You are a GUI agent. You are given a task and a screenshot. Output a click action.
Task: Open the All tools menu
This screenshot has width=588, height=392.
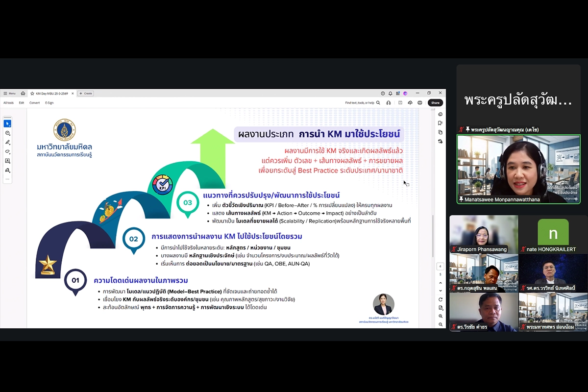click(x=9, y=103)
